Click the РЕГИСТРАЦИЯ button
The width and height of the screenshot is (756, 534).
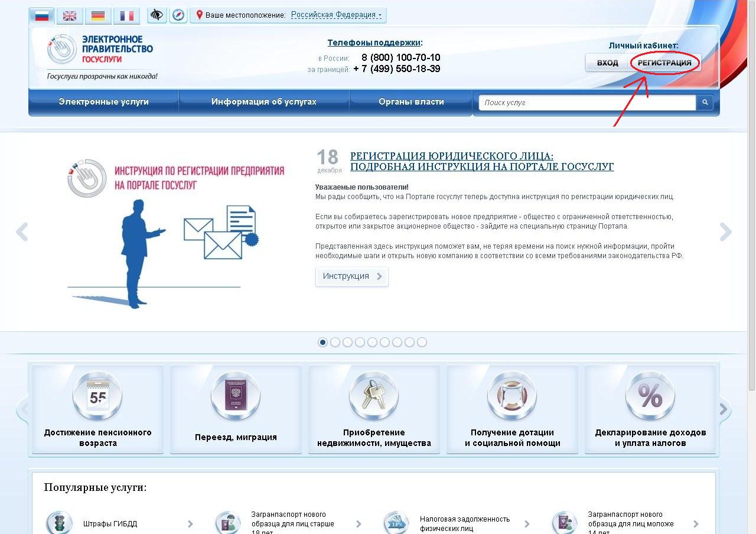(664, 63)
